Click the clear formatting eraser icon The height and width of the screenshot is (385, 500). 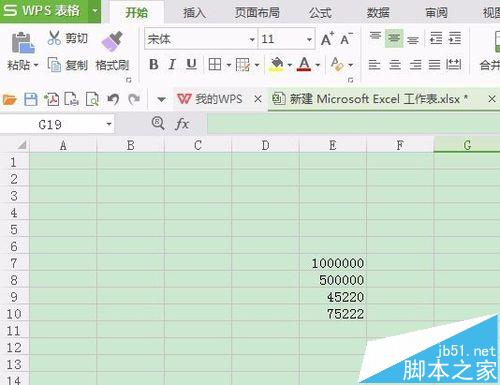tap(337, 64)
